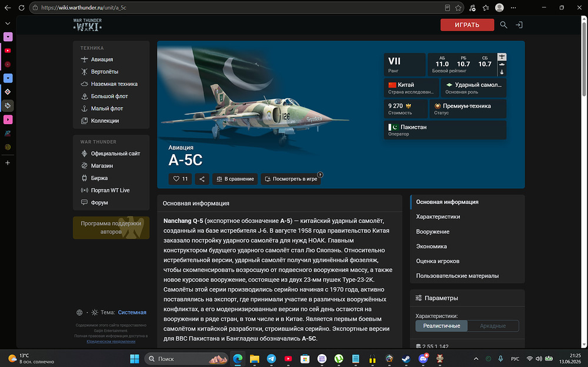Click the share icon under A-5C
588x367 pixels.
(x=202, y=179)
